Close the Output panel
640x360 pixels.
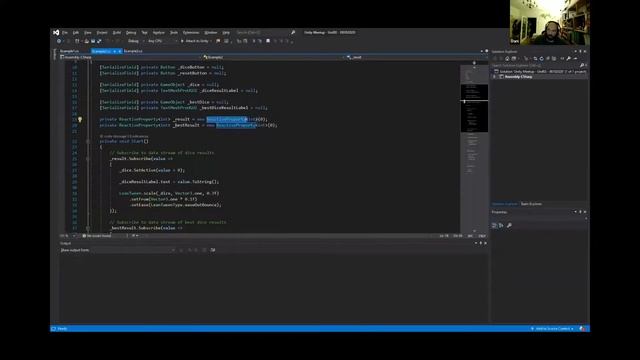click(485, 243)
